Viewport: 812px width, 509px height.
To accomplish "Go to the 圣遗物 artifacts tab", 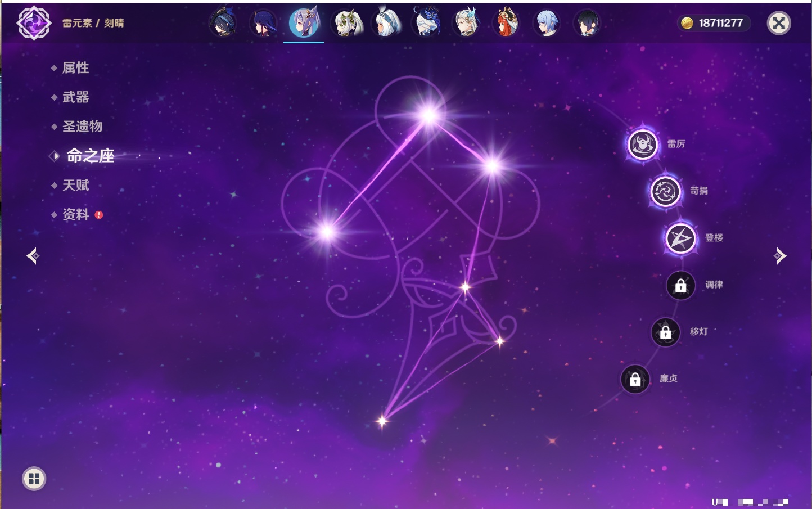I will (x=82, y=127).
